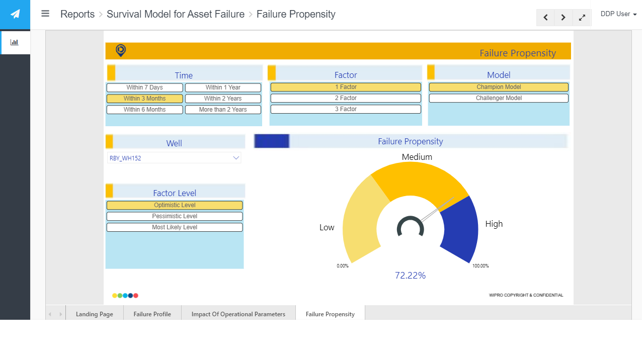644x362 pixels.
Task: Toggle the hamburger menu icon
Action: [x=45, y=14]
